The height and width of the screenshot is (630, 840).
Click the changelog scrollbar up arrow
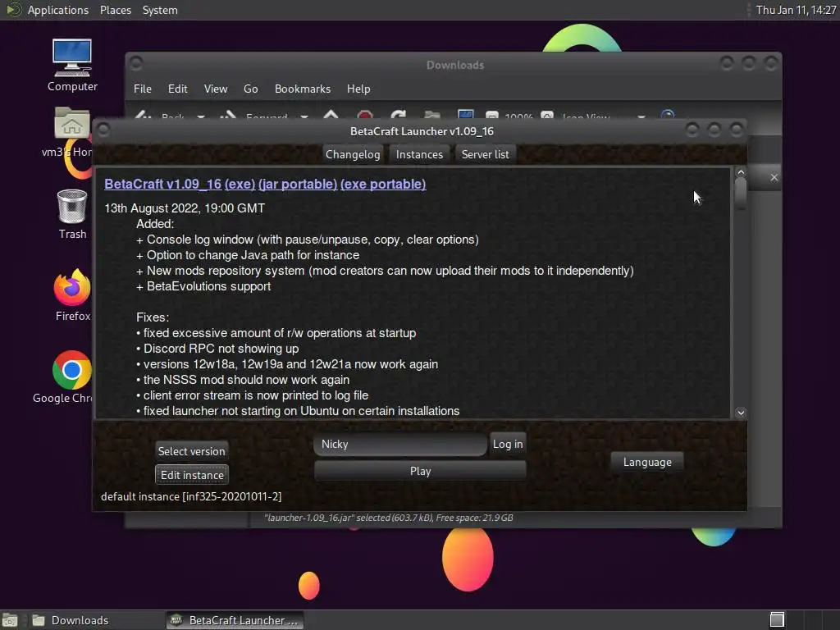741,172
